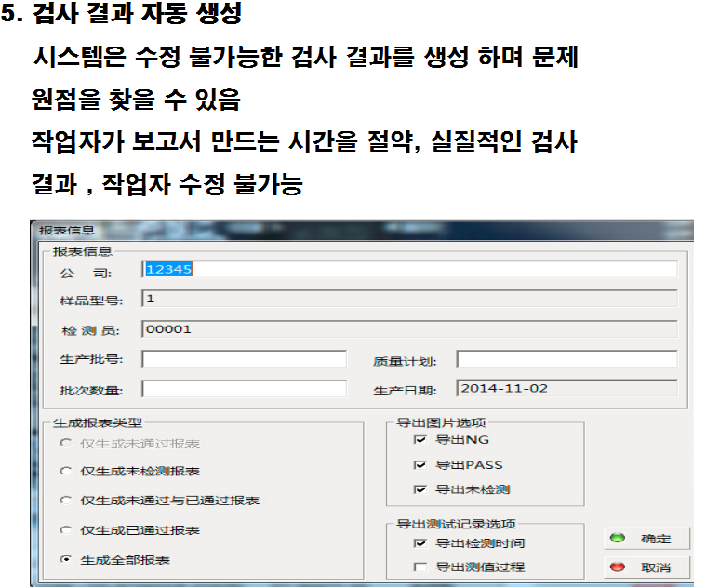Select the 仅生成未通过报表 radio button
Screen dimensions: 706x588
click(x=66, y=443)
